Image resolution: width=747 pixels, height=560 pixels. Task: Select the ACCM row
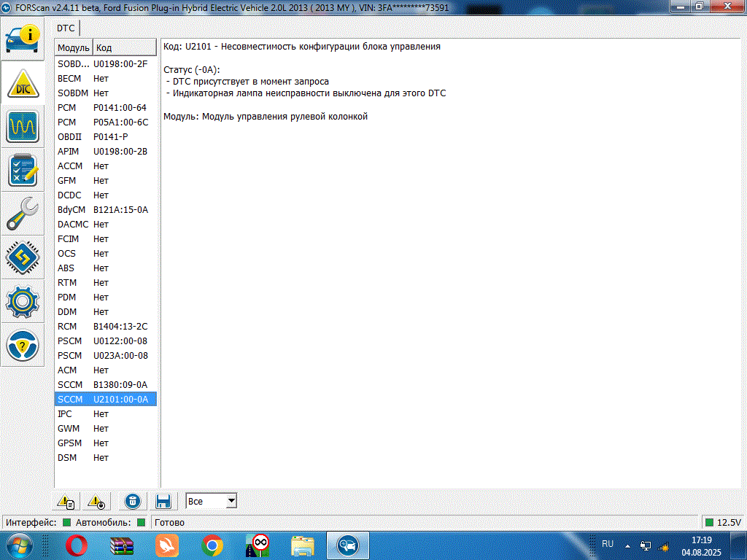coord(106,166)
